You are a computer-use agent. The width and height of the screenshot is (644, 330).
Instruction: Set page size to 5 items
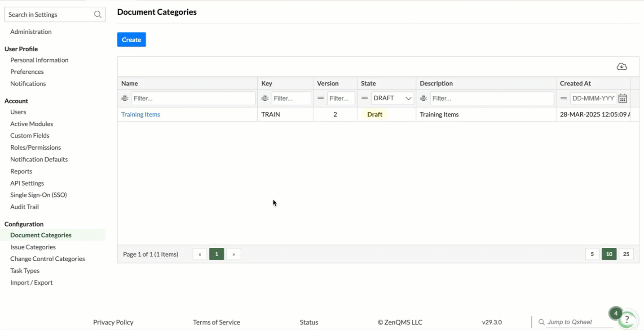point(592,254)
